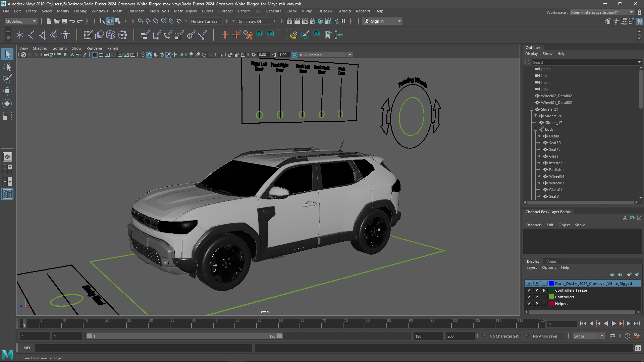The width and height of the screenshot is (644, 362).
Task: Switch to the four-view layout
Action: pyautogui.click(x=7, y=169)
